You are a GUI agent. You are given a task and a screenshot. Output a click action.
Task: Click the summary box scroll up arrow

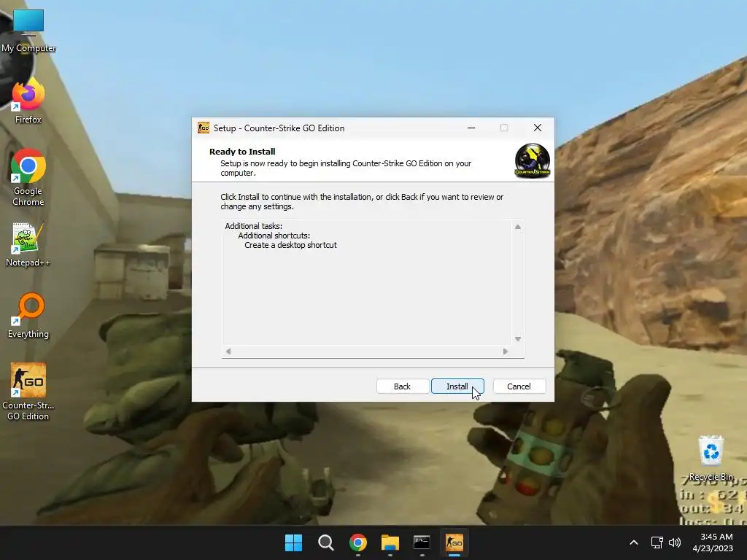coord(518,227)
